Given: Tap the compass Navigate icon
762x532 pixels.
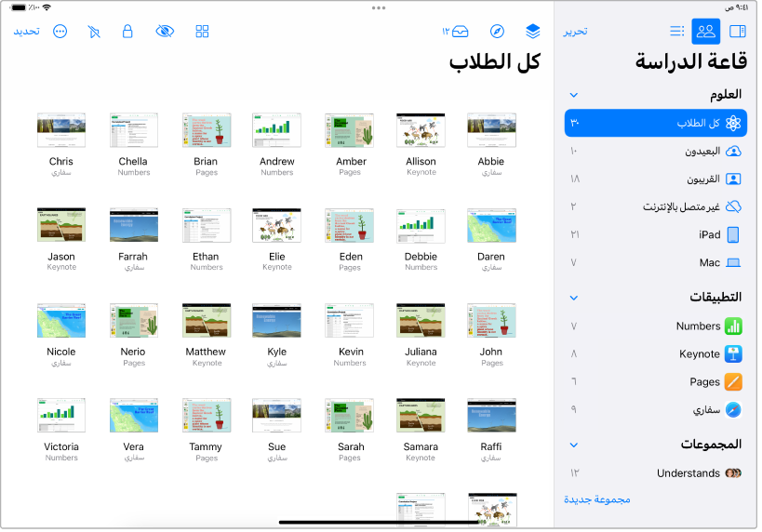Looking at the screenshot, I should coord(497,32).
